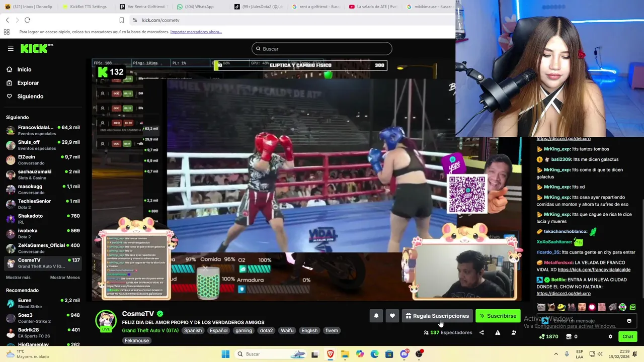This screenshot has width=644, height=362.
Task: Open chat settings gear icon
Action: [x=610, y=336]
